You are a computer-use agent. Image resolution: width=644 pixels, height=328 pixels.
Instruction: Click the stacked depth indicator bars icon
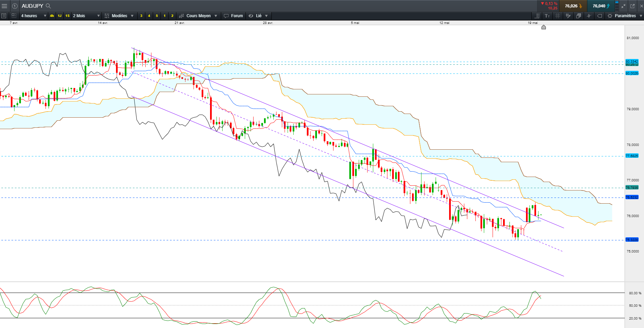617,6
